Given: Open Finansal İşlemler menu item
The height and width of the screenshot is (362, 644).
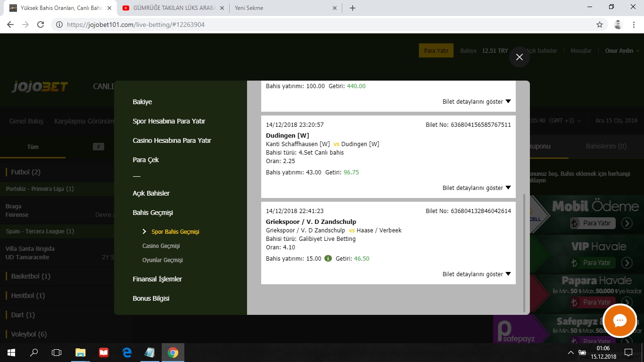Looking at the screenshot, I should [157, 279].
